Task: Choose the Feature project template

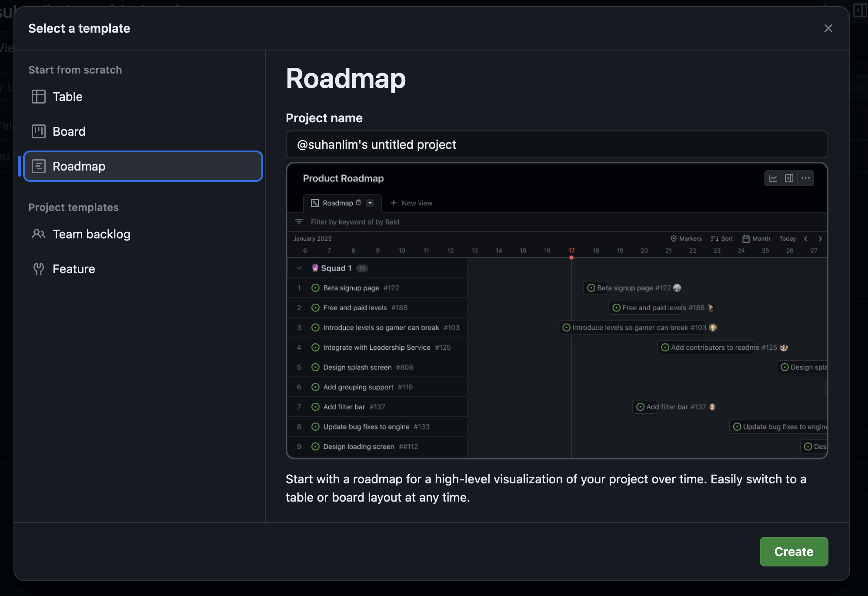Action: click(x=73, y=269)
